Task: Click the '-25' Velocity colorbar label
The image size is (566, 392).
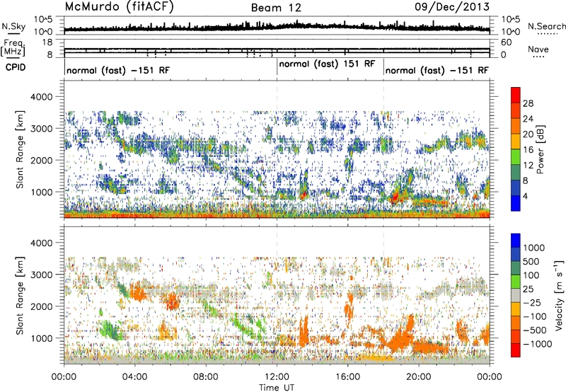Action: [532, 303]
